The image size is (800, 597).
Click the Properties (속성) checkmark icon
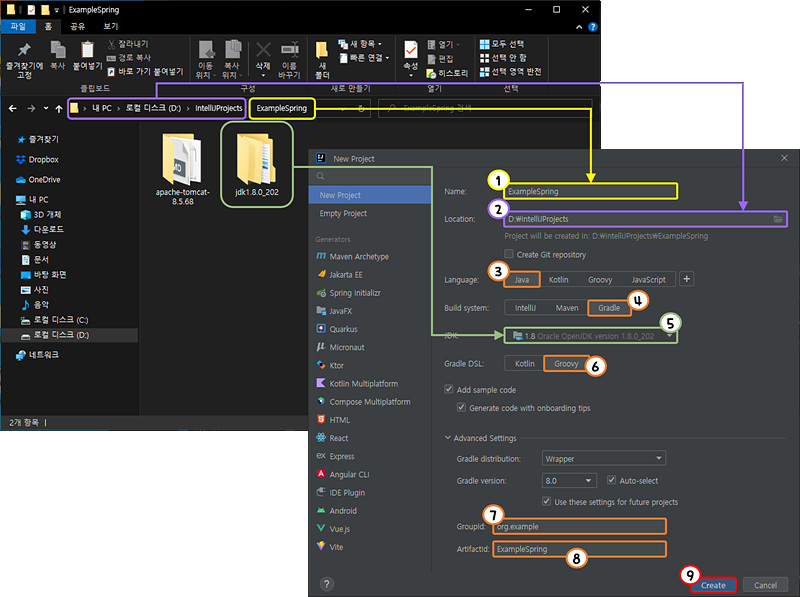click(411, 50)
